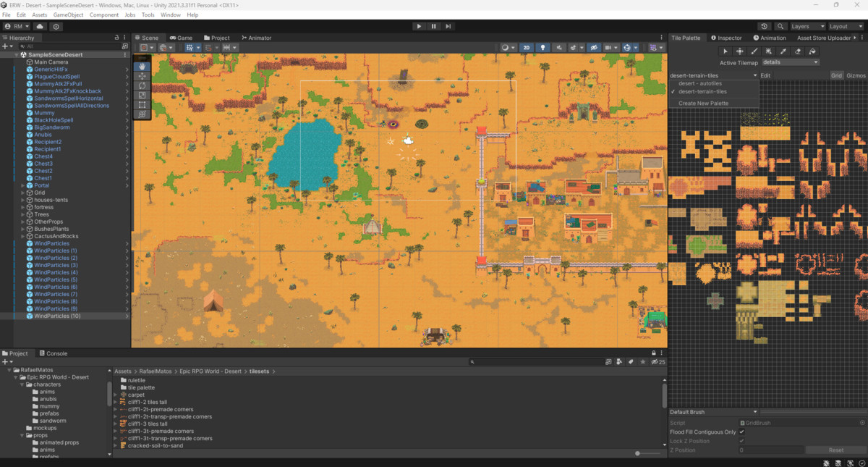Toggle scene lighting bulb button

coord(543,47)
